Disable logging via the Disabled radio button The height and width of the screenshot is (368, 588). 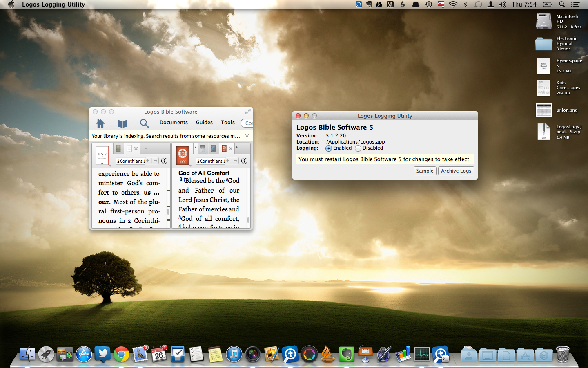click(x=357, y=148)
